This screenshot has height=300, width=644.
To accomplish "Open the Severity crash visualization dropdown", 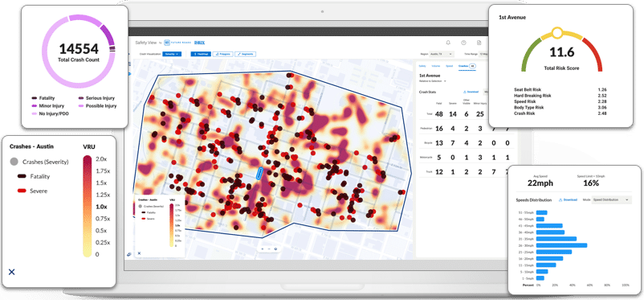I will (x=172, y=54).
